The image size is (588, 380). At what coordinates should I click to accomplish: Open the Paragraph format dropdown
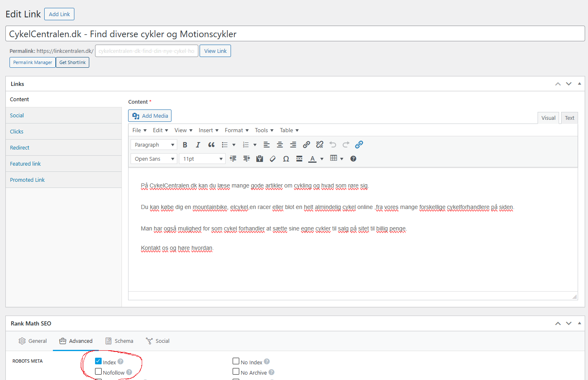coord(154,145)
